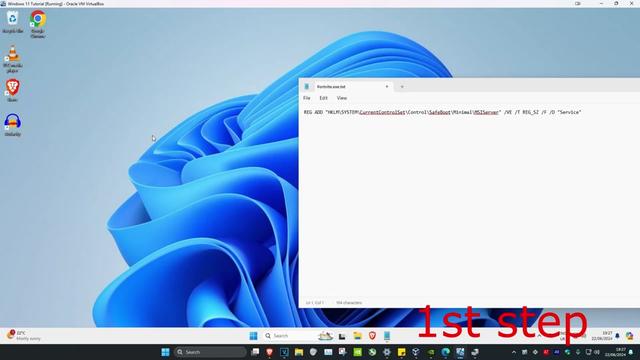The image size is (640, 360).
Task: Select the Brave desktop shortcut
Action: pyautogui.click(x=13, y=91)
